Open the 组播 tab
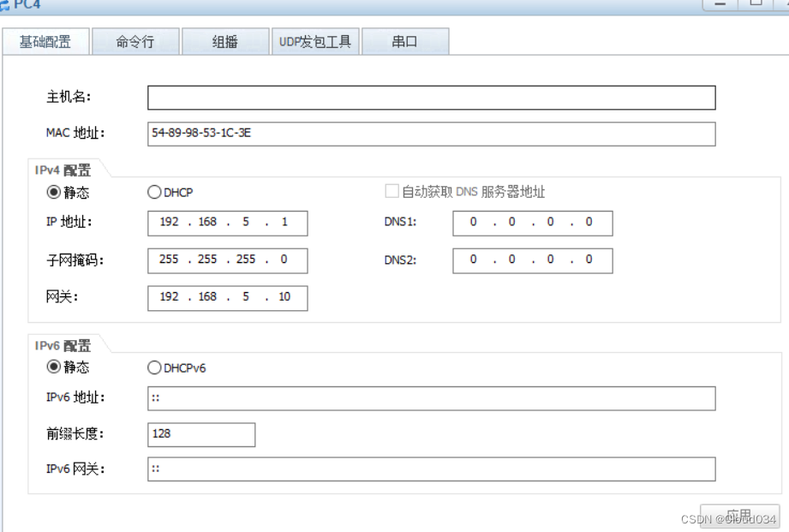 pos(225,41)
